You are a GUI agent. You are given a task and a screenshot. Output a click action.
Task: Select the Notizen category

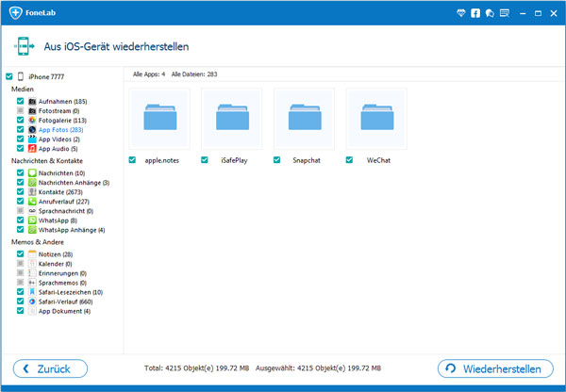coord(54,253)
